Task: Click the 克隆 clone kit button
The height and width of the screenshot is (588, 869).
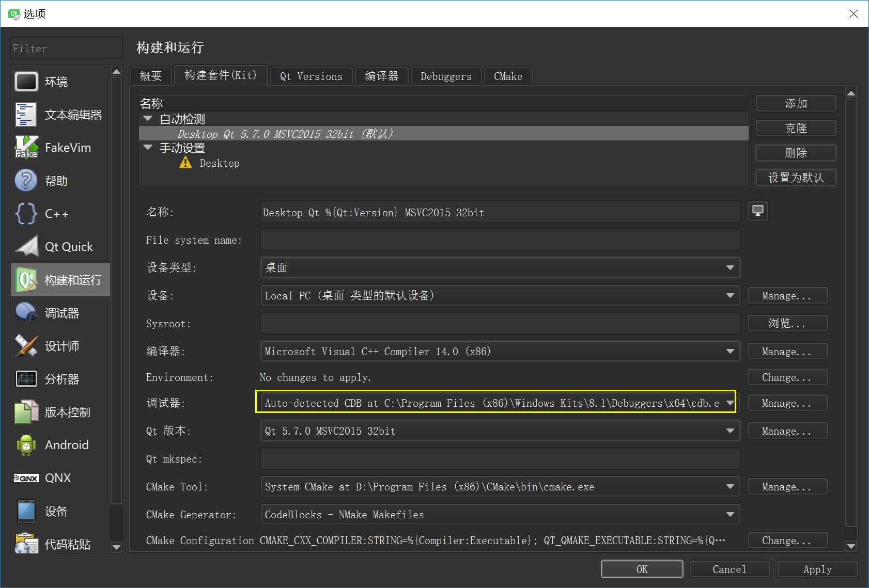Action: [x=796, y=128]
